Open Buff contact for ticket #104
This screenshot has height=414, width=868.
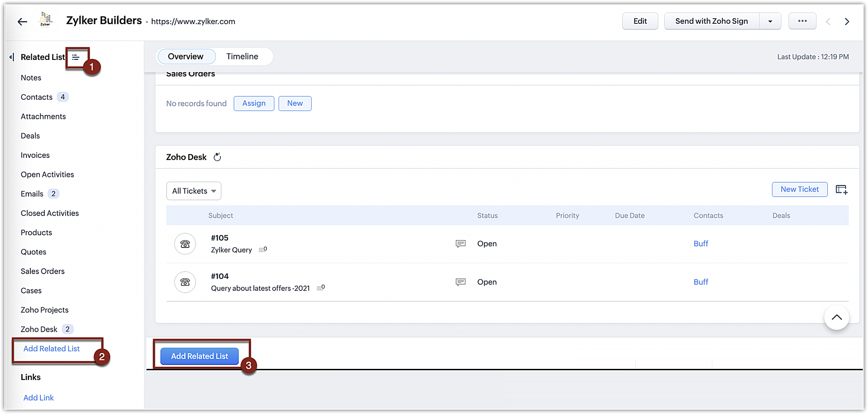(x=700, y=282)
